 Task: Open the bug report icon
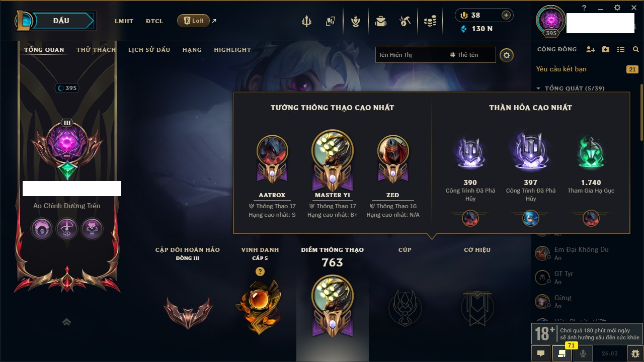635,353
